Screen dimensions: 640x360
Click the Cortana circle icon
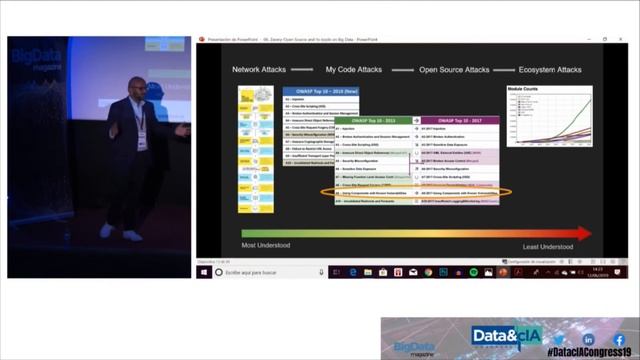[219, 272]
